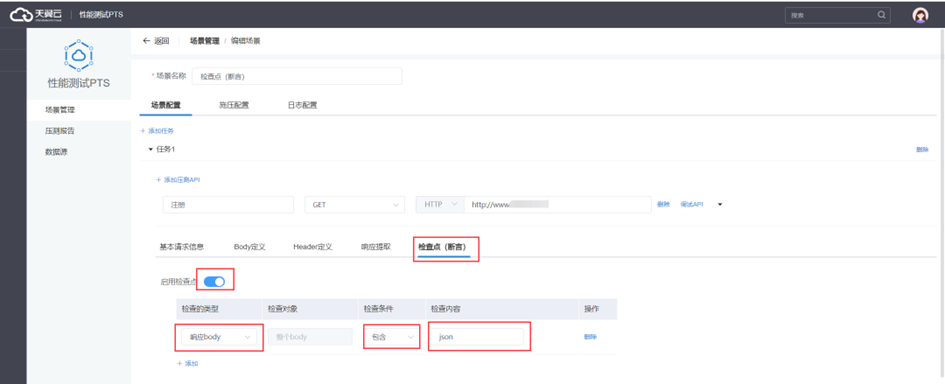Focus the top search box
Viewport: 945px width, 384px height.
pos(837,15)
